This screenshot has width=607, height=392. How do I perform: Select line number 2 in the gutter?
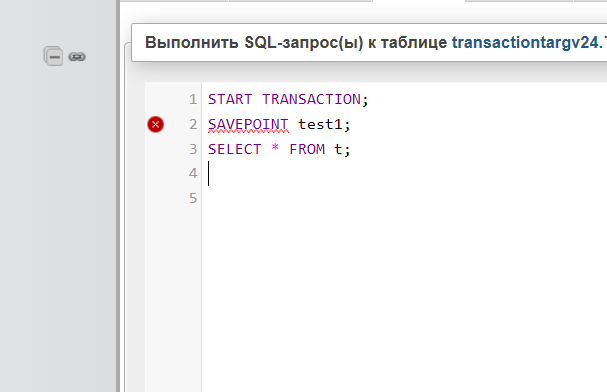coord(193,124)
